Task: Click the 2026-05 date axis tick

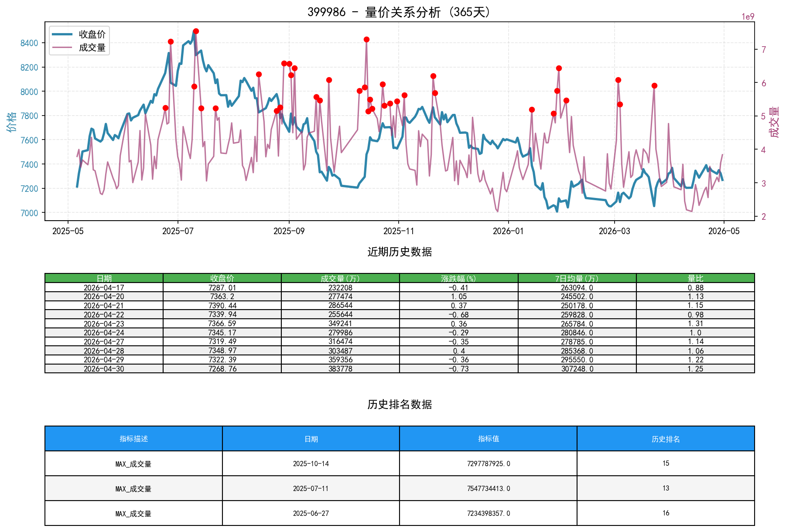Action: pyautogui.click(x=724, y=231)
